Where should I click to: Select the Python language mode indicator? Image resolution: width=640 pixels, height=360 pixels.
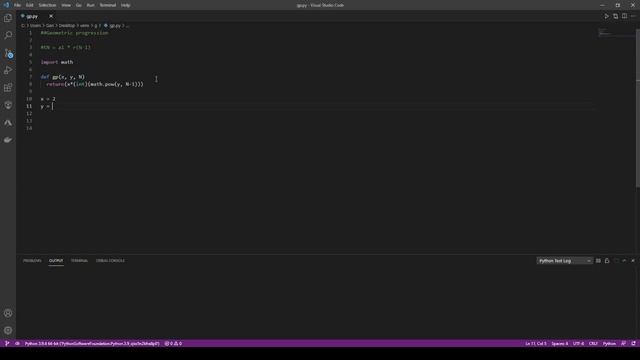pyautogui.click(x=609, y=344)
